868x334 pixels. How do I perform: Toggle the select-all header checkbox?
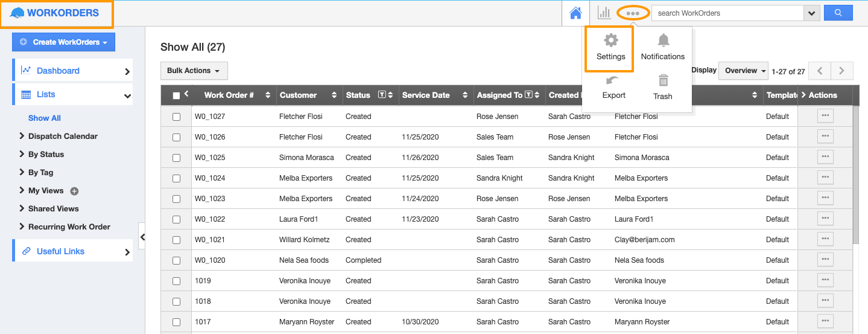pos(176,95)
